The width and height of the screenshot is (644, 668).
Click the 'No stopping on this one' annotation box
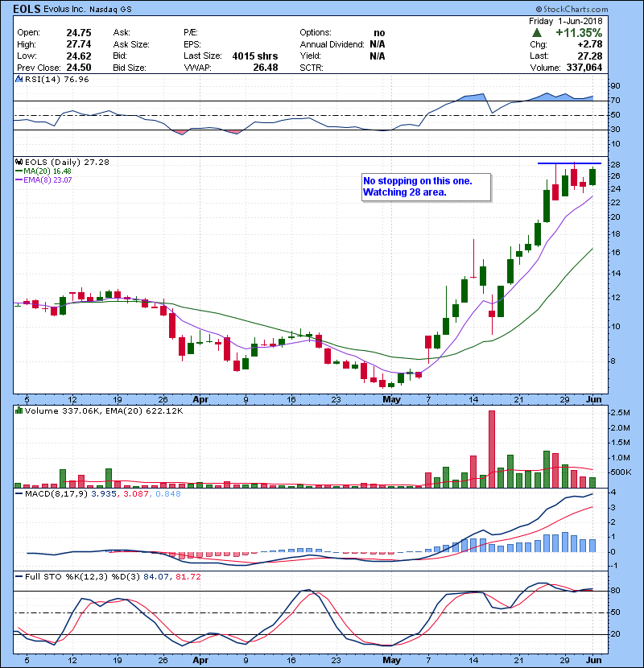(x=426, y=187)
